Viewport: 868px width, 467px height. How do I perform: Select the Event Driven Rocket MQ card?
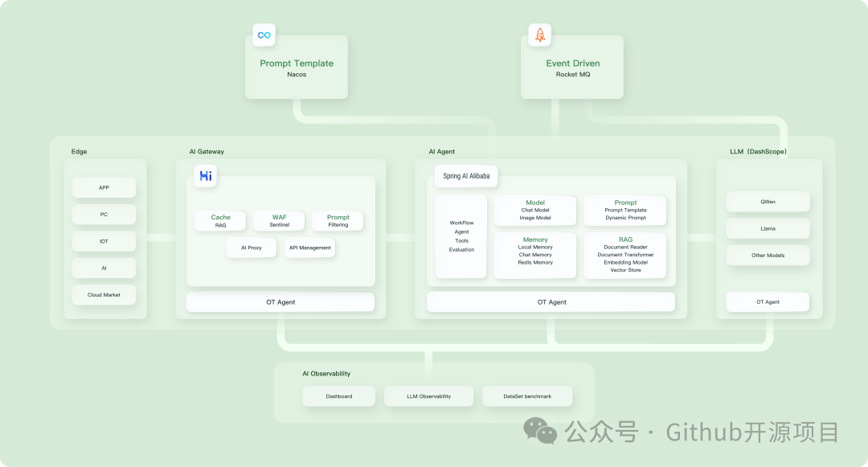point(572,68)
